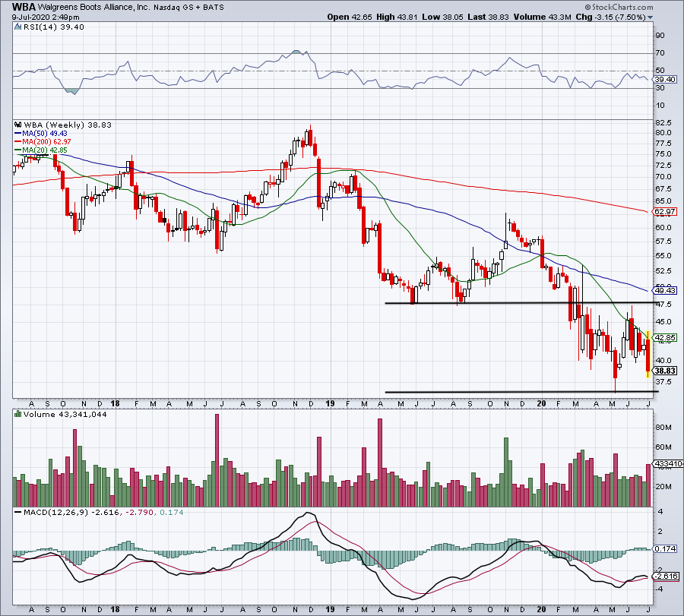Click the 38.83 last price tag

click(x=666, y=371)
